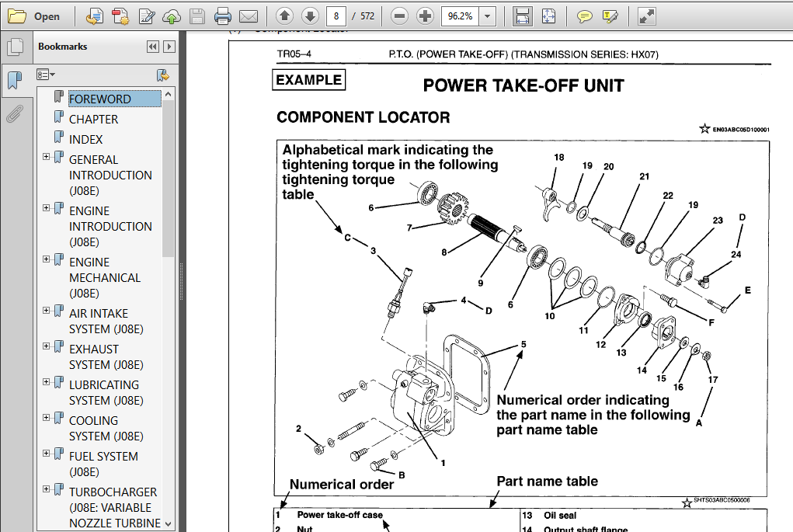Click the print icon
This screenshot has height=532, width=793.
coord(223,16)
